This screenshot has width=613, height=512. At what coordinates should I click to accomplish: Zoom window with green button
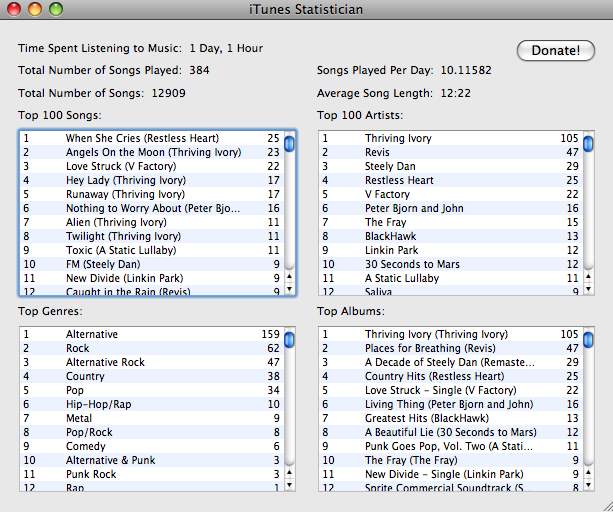(56, 9)
